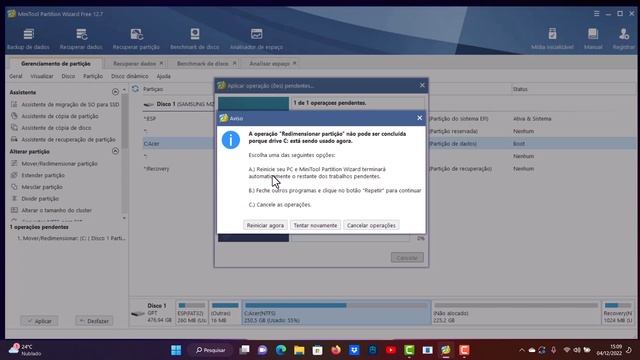
Task: Click the Mídia inicializável icon
Action: coord(552,39)
